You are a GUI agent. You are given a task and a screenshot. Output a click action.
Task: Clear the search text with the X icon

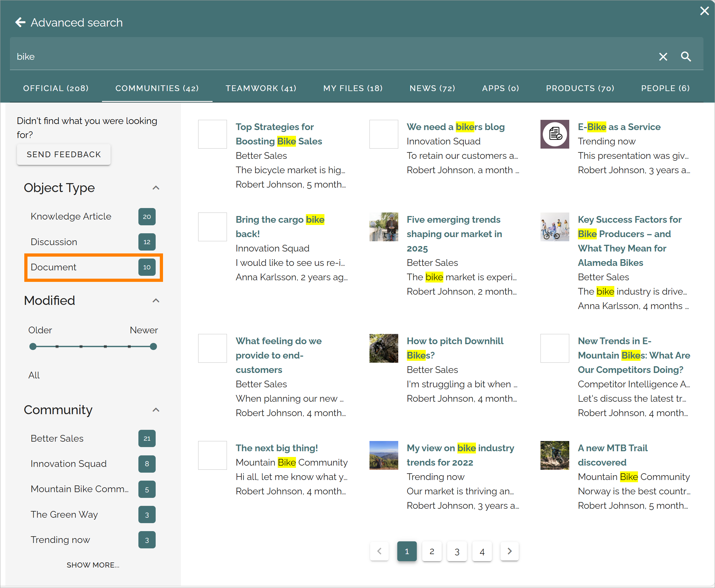[663, 57]
